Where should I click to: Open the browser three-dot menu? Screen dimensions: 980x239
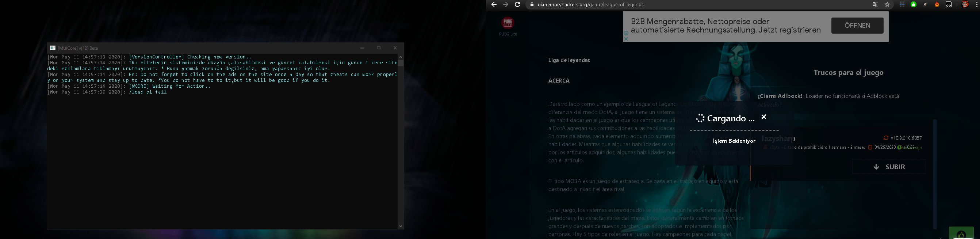[x=977, y=4]
